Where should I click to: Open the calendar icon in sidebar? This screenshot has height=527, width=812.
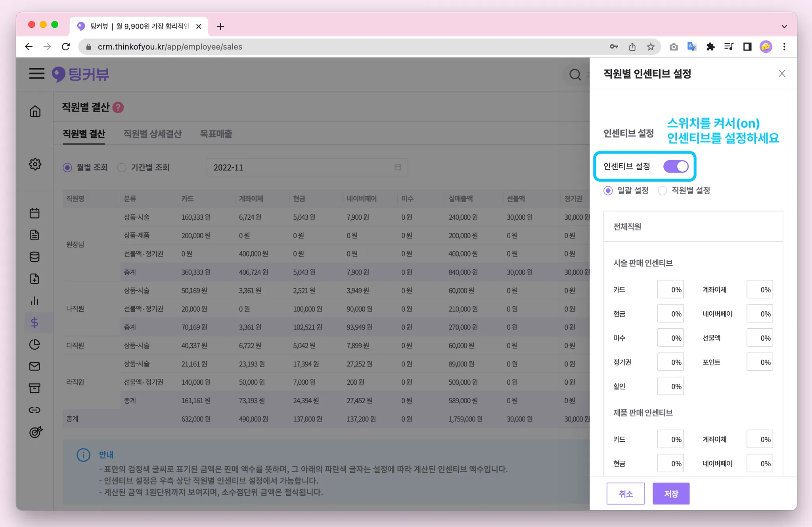click(x=35, y=213)
